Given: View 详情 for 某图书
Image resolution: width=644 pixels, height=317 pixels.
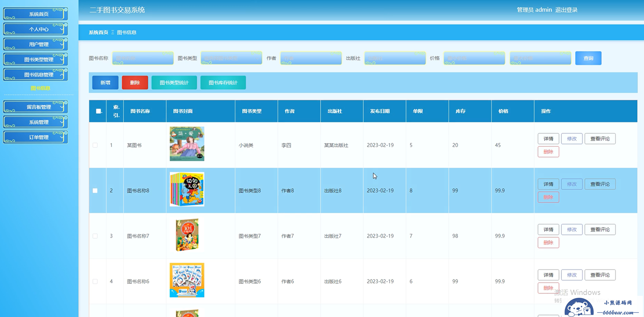Looking at the screenshot, I should pyautogui.click(x=548, y=138).
